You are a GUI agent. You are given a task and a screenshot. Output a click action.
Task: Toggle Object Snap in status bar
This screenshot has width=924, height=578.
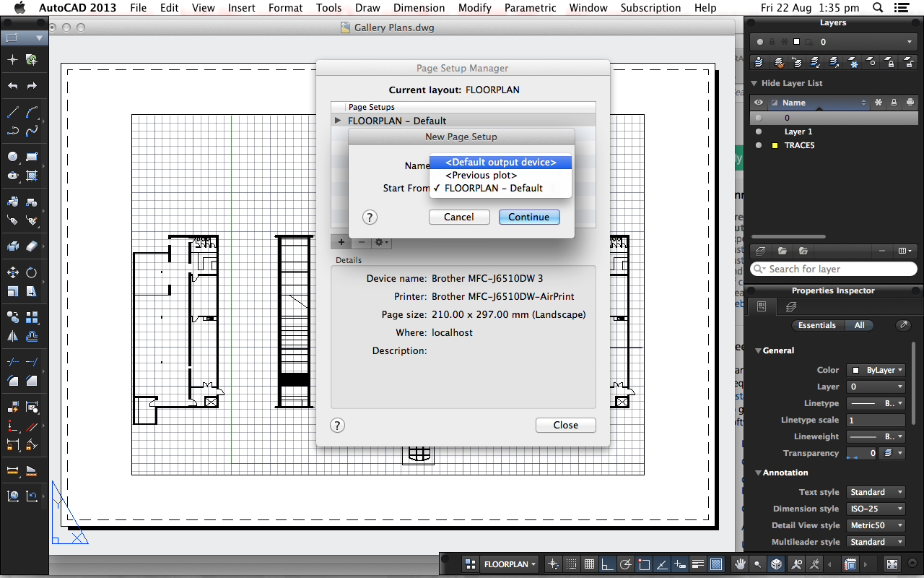coord(644,564)
